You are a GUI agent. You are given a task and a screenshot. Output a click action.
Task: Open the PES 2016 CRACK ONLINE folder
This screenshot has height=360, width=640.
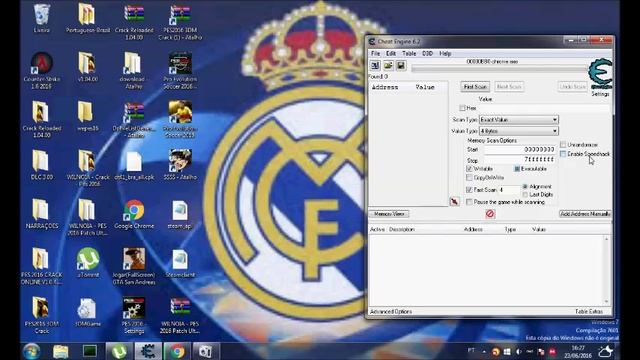pos(42,266)
